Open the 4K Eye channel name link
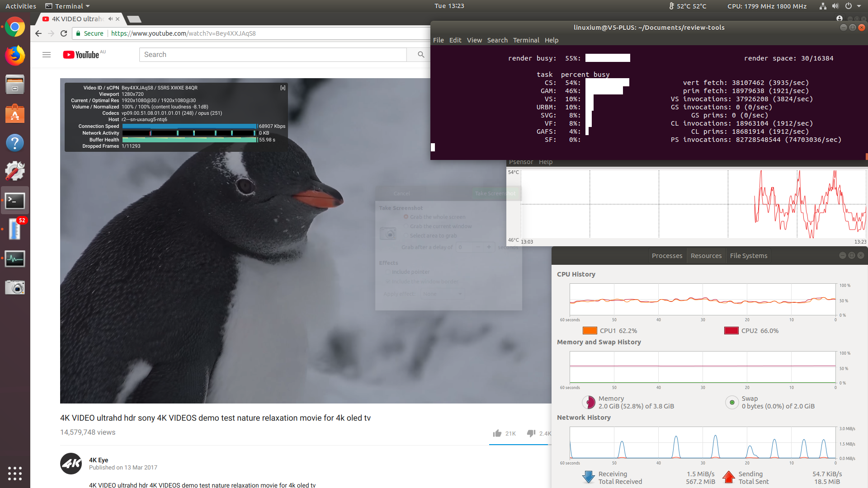This screenshot has height=488, width=868. (x=99, y=460)
